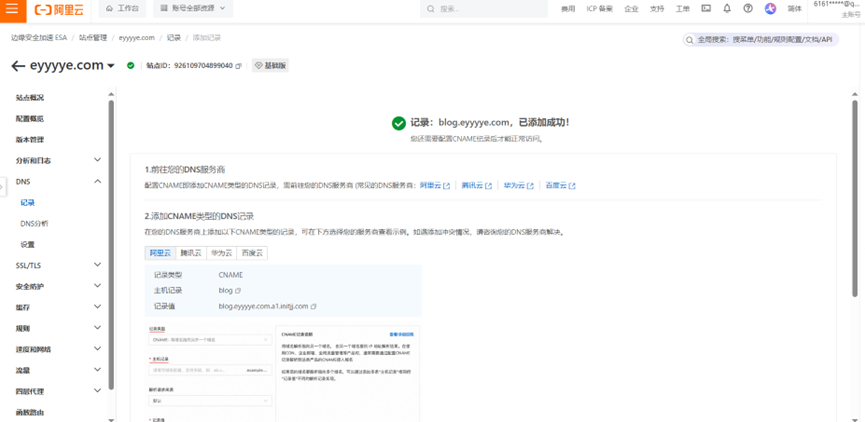The height and width of the screenshot is (422, 865).
Task: Open Cloud Shell terminal icon
Action: pos(706,9)
